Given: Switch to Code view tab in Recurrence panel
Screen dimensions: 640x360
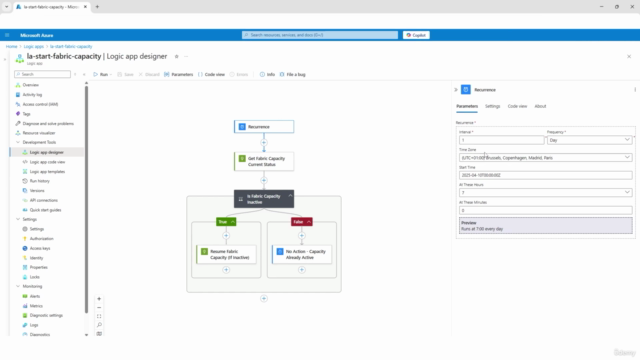Looking at the screenshot, I should tap(517, 106).
